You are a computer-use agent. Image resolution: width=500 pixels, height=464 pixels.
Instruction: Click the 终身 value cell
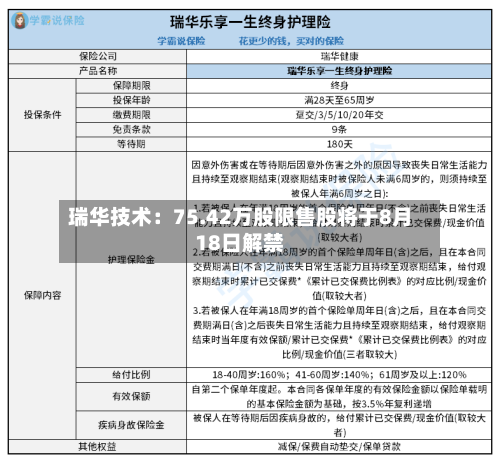pos(339,86)
